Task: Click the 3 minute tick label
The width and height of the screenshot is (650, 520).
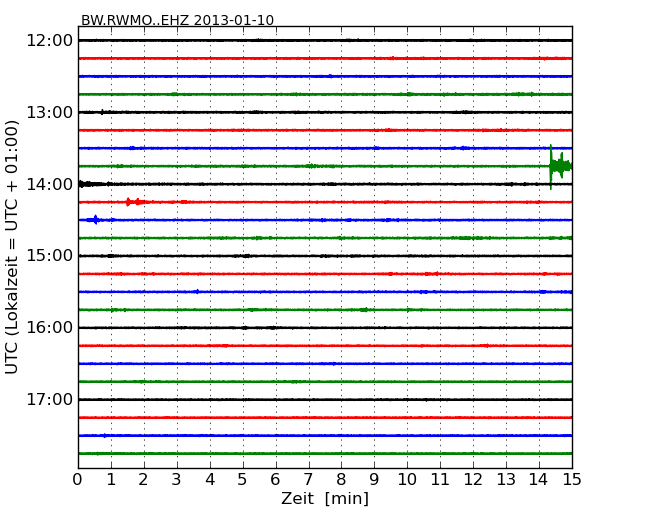Action: 177,480
